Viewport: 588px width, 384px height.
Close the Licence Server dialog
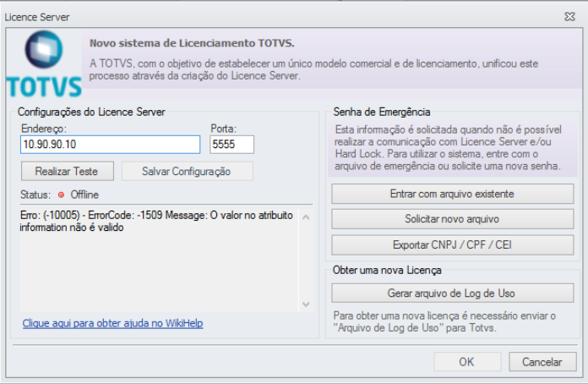(569, 17)
